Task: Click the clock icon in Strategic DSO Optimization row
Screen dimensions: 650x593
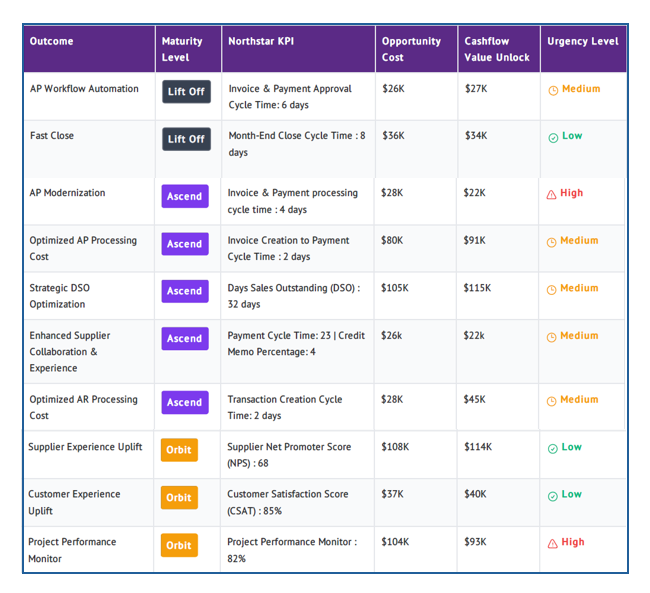Action: coord(551,290)
